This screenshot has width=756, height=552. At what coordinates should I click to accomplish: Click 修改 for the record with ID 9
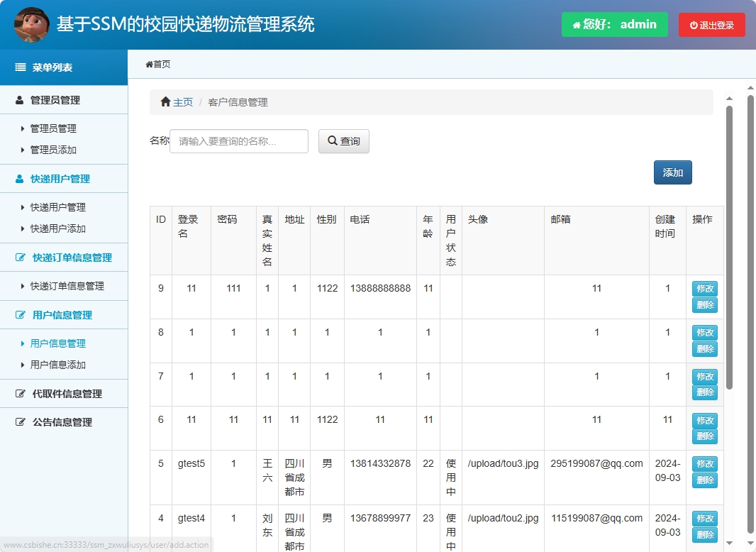point(704,288)
